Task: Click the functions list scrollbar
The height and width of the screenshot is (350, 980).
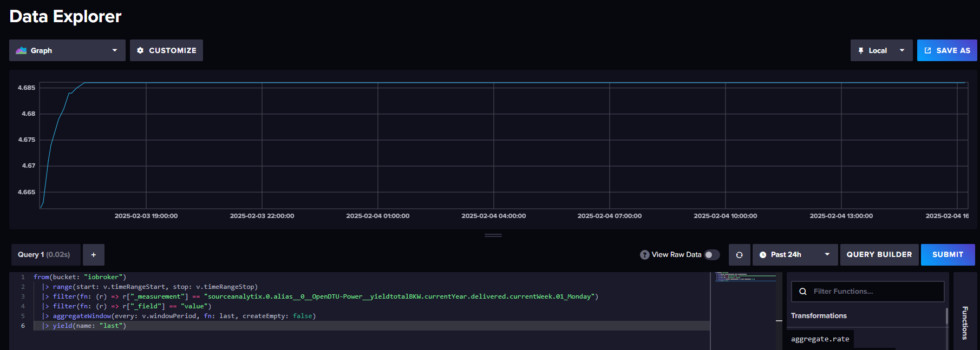Action: click(947, 316)
